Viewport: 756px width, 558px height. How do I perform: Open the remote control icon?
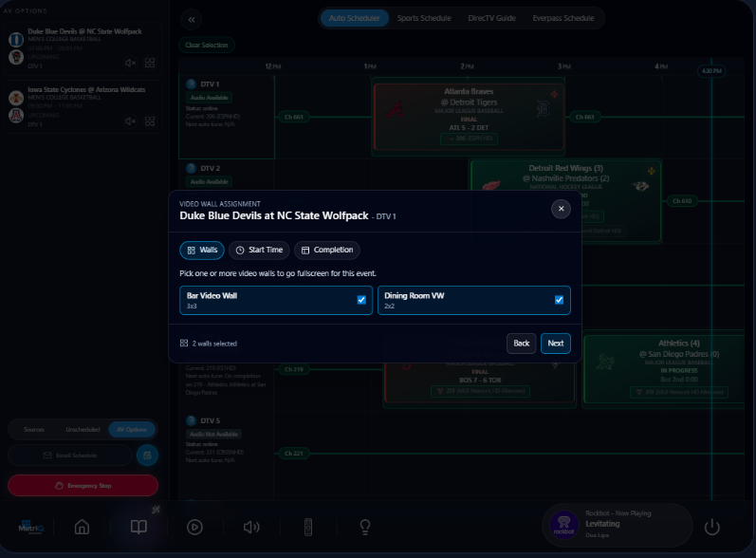coord(307,528)
